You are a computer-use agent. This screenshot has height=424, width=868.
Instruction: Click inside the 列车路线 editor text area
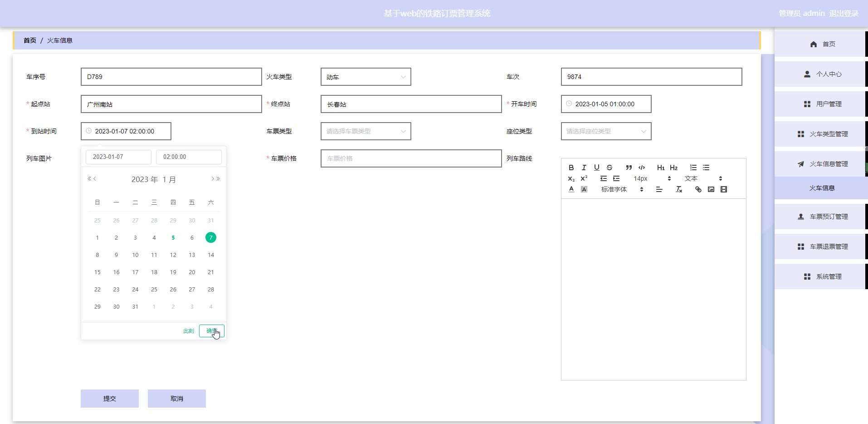click(x=653, y=289)
